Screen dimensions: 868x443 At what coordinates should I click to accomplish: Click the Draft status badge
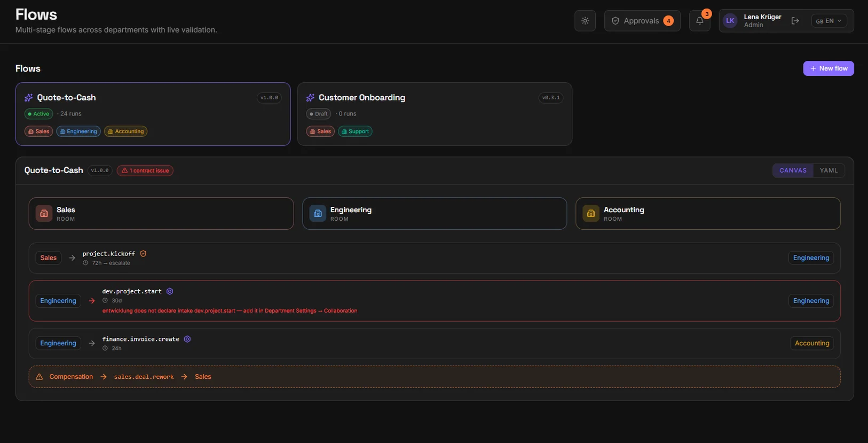click(319, 114)
